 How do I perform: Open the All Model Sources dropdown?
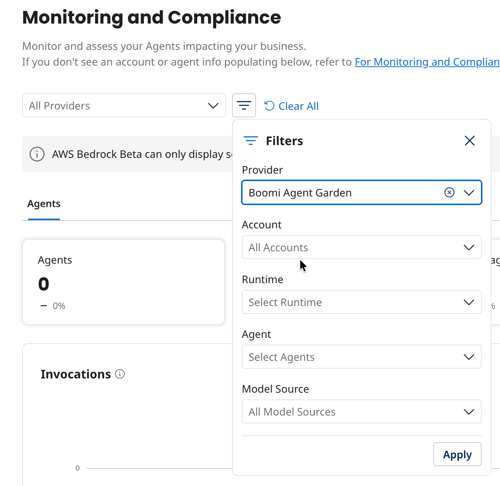(x=362, y=412)
